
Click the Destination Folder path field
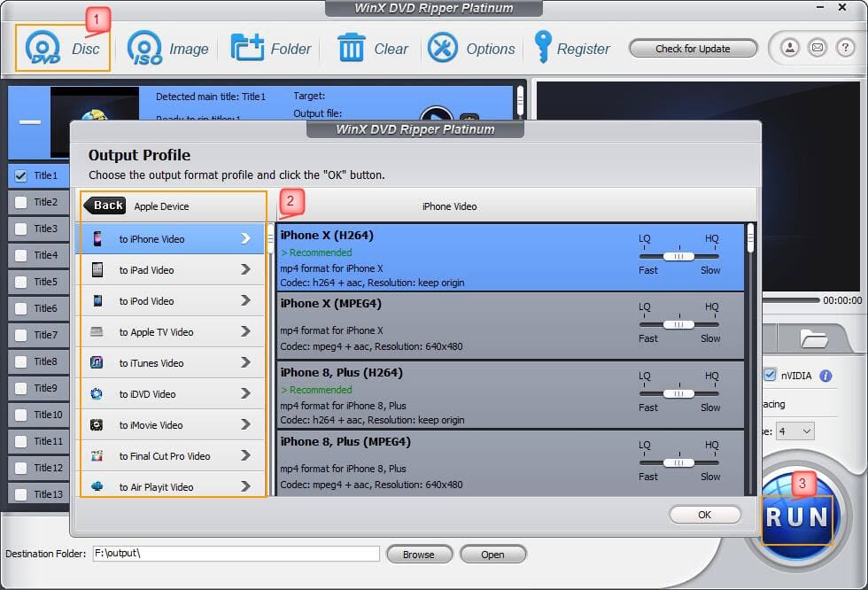point(236,554)
